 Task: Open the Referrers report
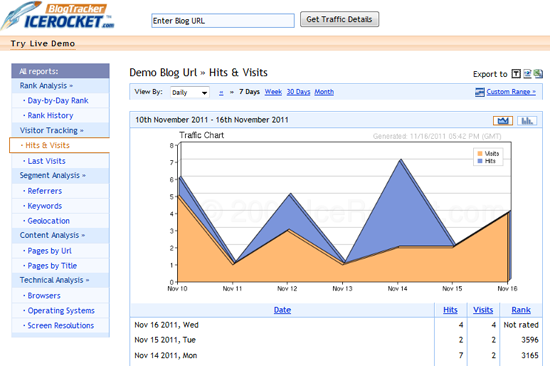point(45,191)
